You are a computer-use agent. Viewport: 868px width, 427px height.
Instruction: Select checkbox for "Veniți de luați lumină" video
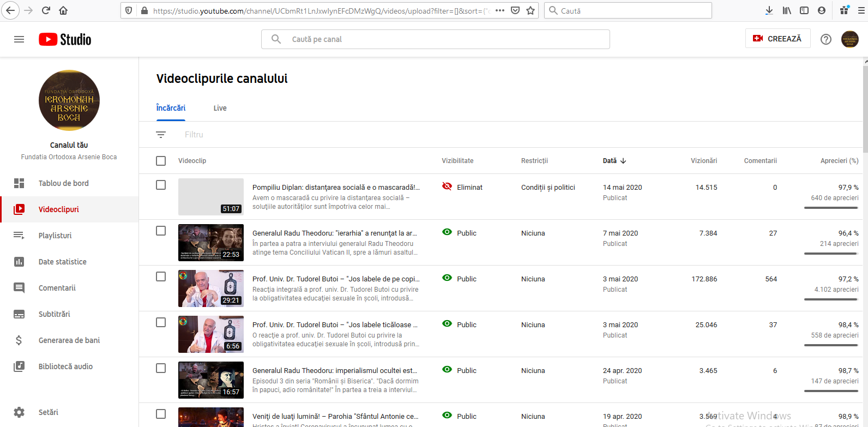tap(161, 414)
